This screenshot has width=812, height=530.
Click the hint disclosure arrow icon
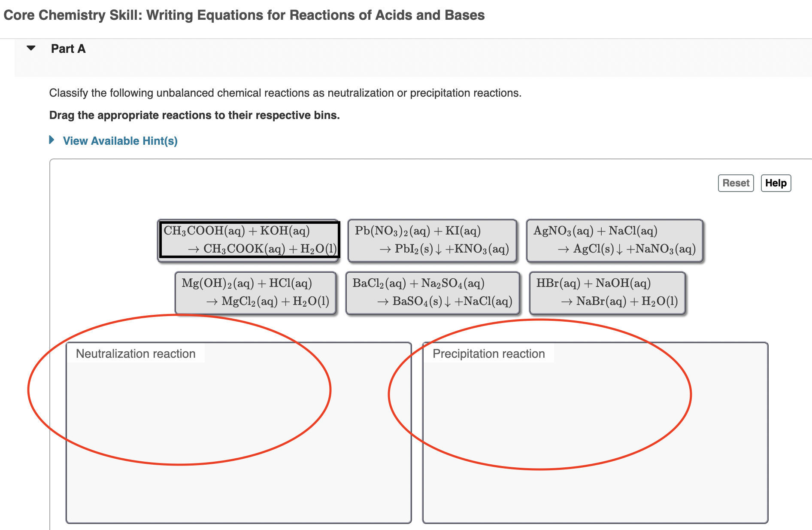tap(52, 140)
